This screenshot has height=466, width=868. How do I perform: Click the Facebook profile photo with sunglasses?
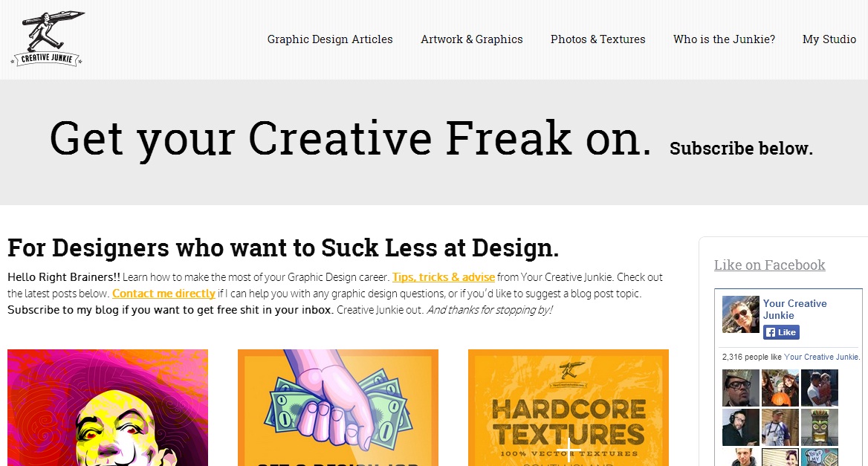[741, 314]
